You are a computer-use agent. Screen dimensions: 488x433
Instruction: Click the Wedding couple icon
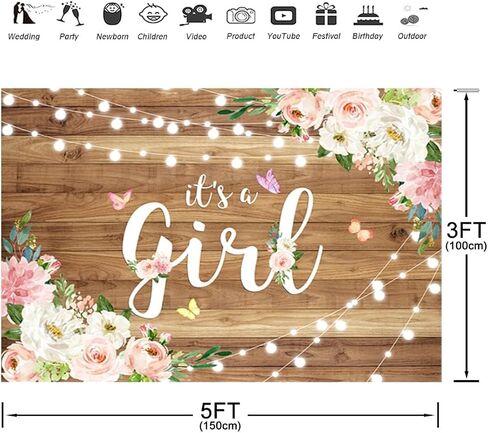pyautogui.click(x=25, y=13)
